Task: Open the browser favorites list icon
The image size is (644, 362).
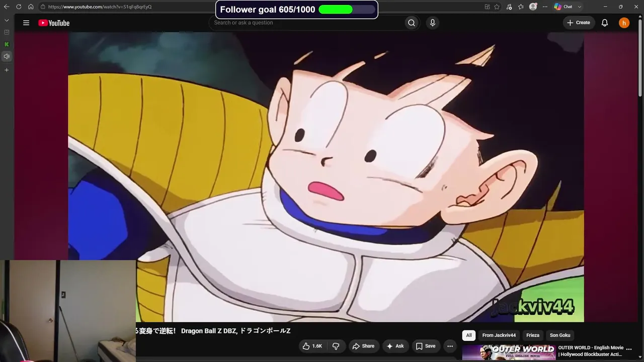Action: pos(521,7)
